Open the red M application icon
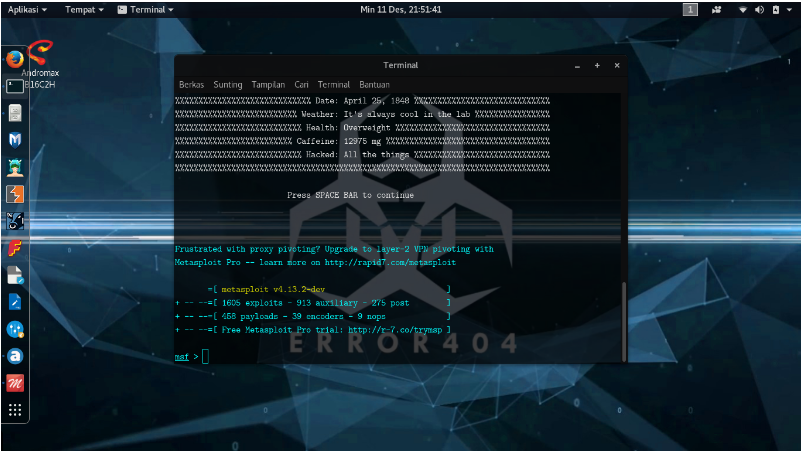 click(15, 383)
